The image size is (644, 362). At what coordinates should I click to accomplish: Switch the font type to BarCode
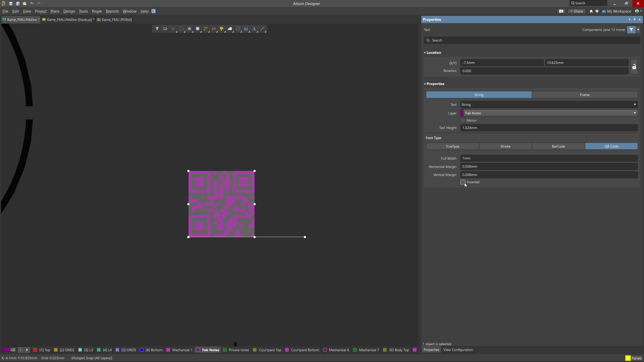558,146
